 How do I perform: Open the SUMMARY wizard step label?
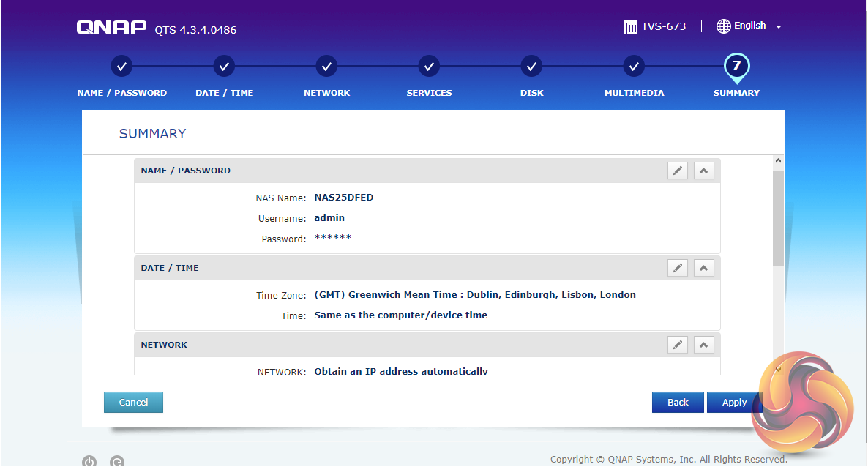pos(736,93)
